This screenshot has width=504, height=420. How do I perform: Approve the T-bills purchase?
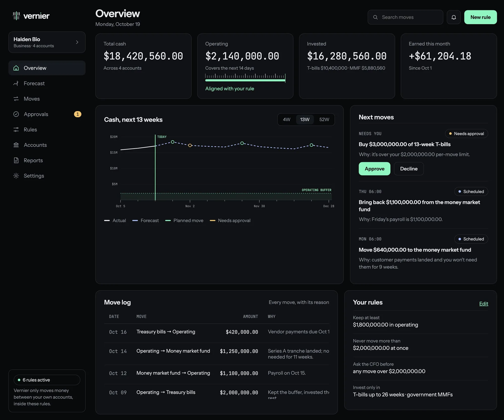(374, 169)
